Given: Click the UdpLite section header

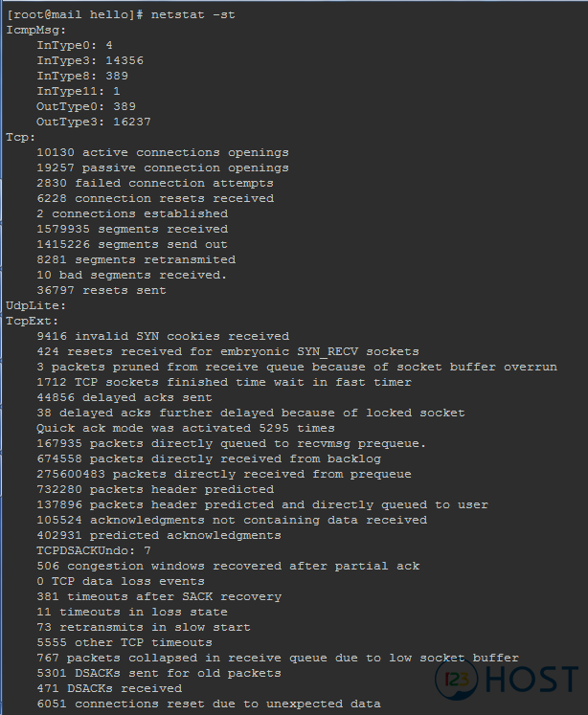Looking at the screenshot, I should (x=36, y=305).
